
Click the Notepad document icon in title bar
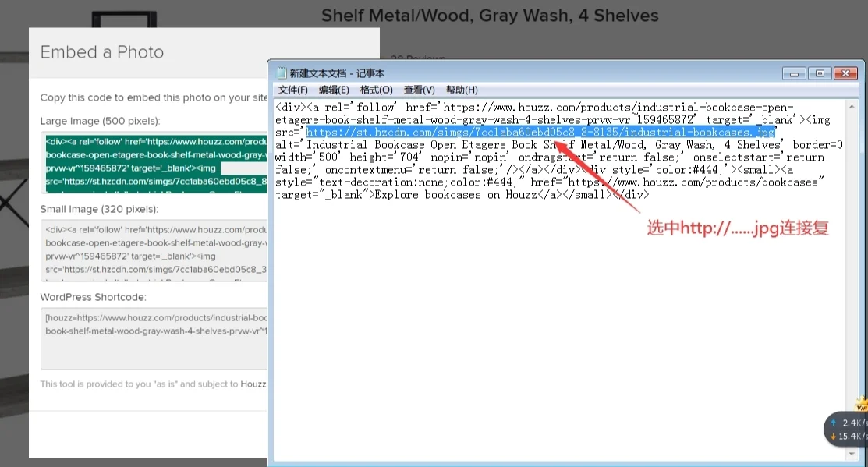(x=282, y=73)
